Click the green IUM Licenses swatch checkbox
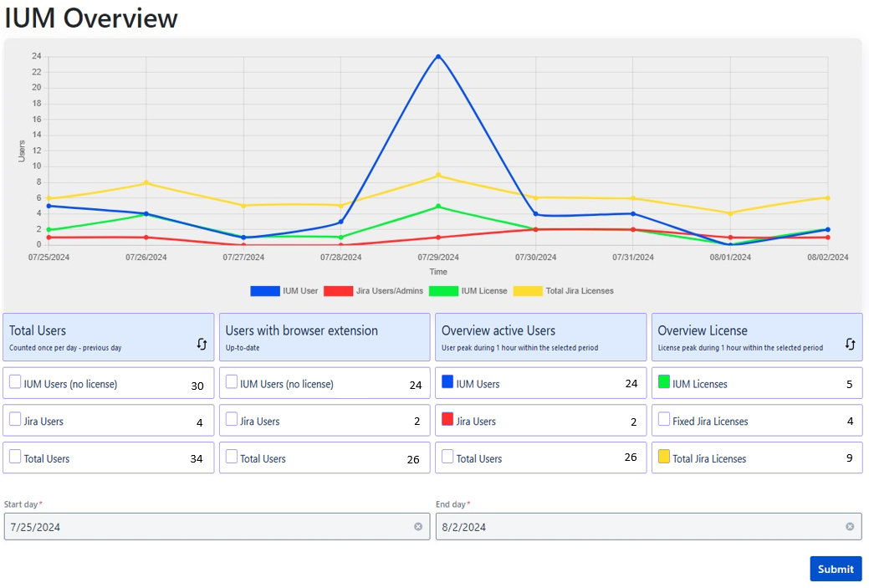 point(664,382)
